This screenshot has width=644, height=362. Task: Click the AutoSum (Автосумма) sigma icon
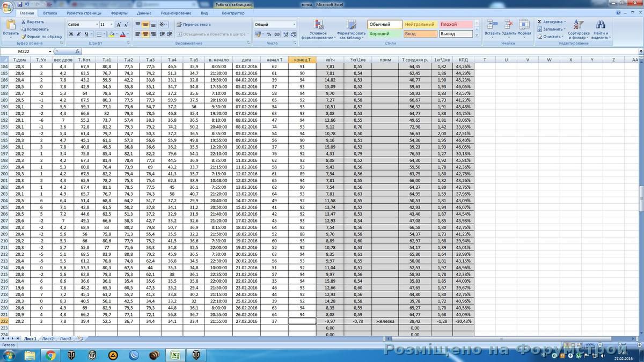coord(539,22)
